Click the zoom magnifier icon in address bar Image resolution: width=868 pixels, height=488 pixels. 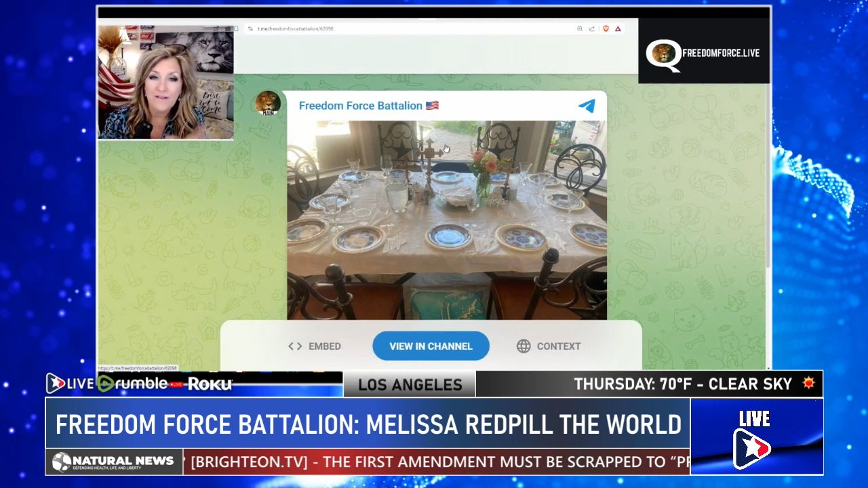[580, 28]
